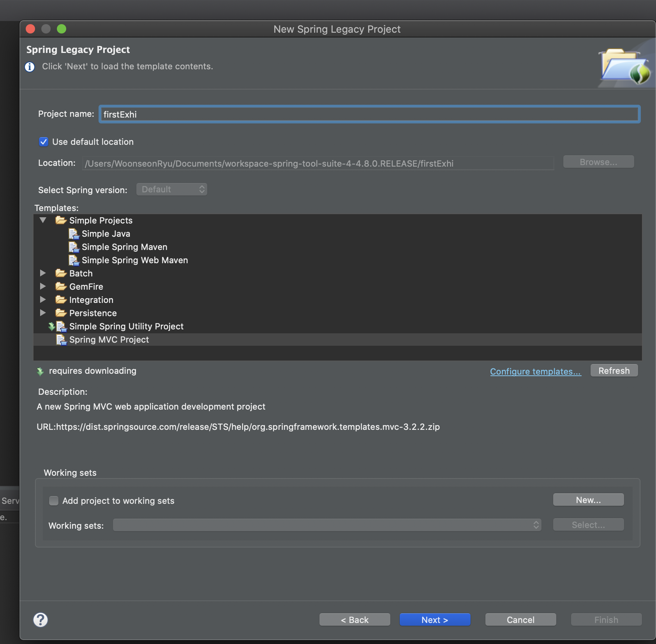Open the Select Spring version dropdown
This screenshot has height=644, width=656.
click(172, 189)
